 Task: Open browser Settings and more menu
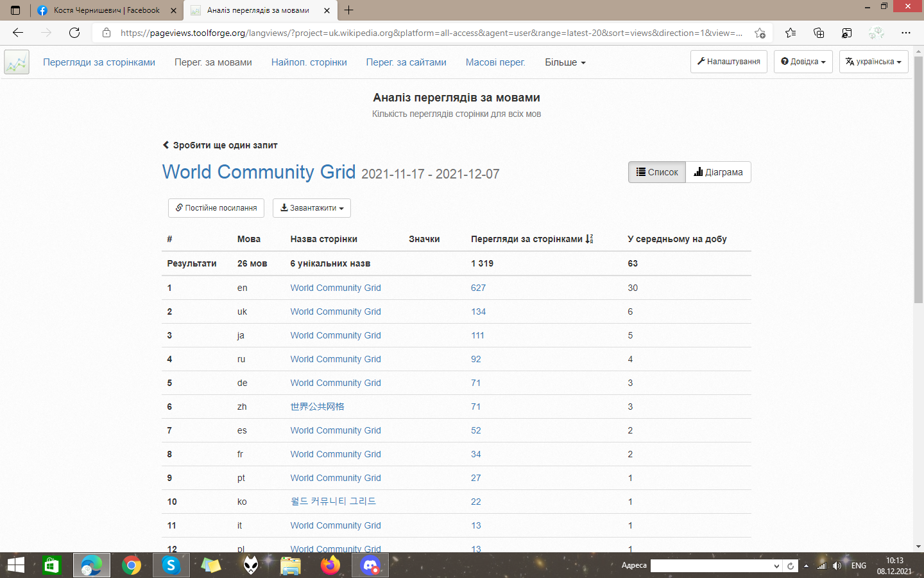[906, 33]
